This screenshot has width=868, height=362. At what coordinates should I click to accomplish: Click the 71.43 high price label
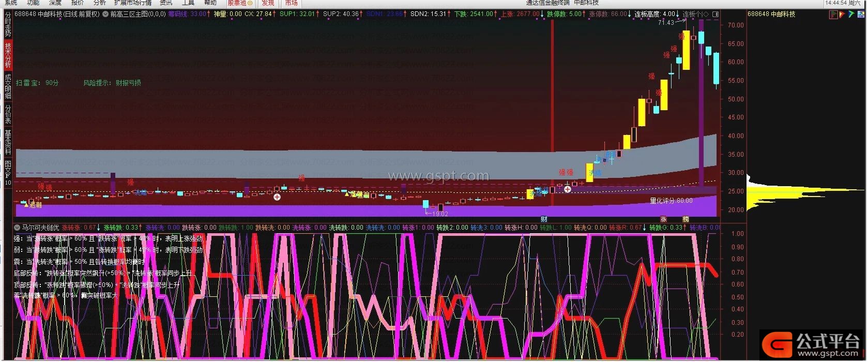(x=666, y=23)
